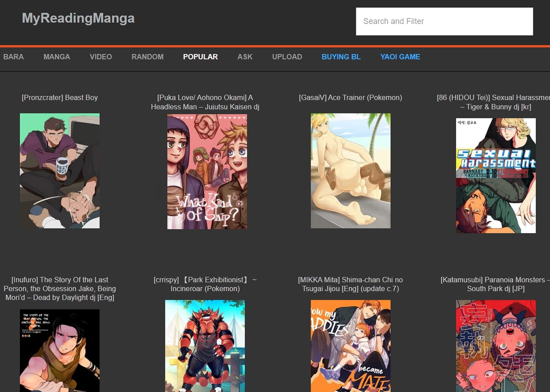Click the What Kind of Ship cover thumbnail
550x392 pixels.
pos(207,172)
